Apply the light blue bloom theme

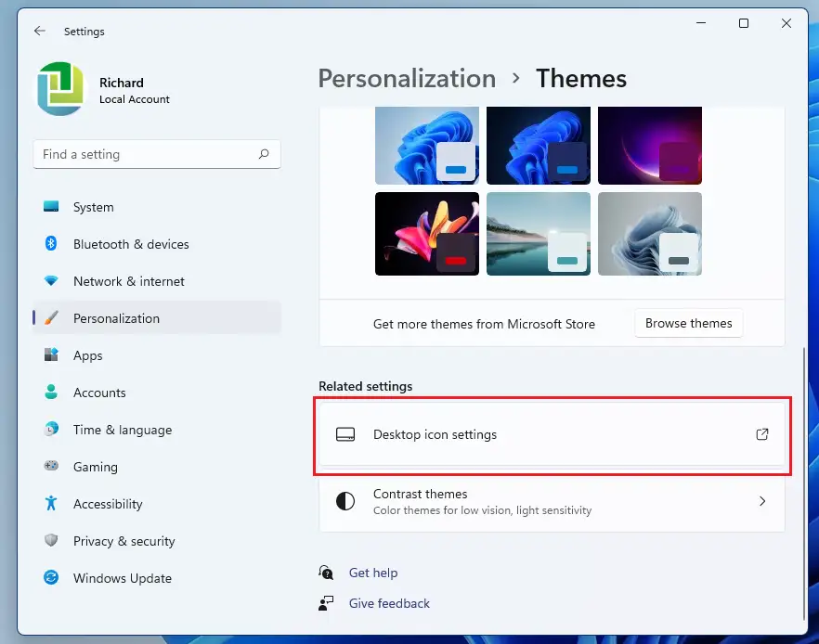click(427, 145)
